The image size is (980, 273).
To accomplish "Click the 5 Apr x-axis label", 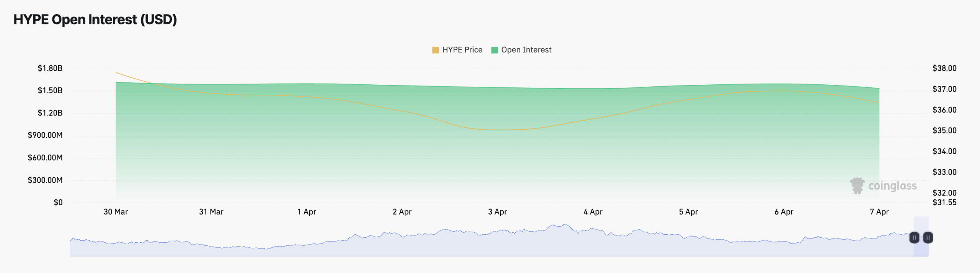I will pyautogui.click(x=688, y=212).
